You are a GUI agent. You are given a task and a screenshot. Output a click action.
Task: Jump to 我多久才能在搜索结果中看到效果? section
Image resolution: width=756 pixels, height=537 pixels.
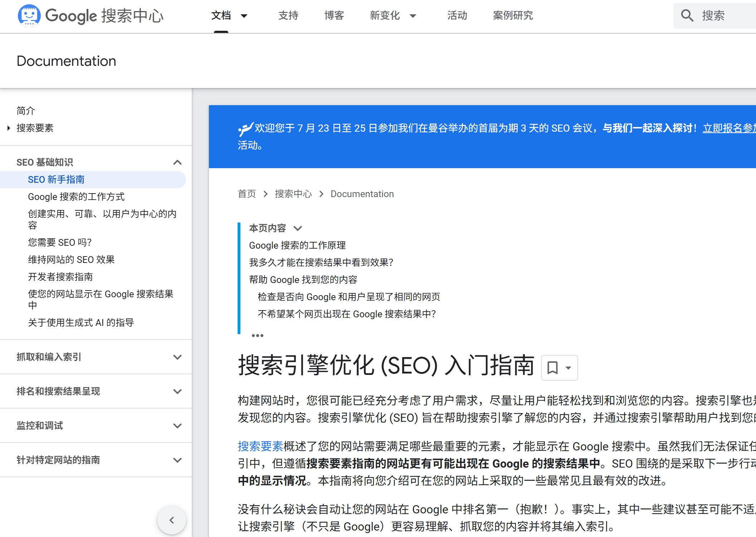point(321,263)
